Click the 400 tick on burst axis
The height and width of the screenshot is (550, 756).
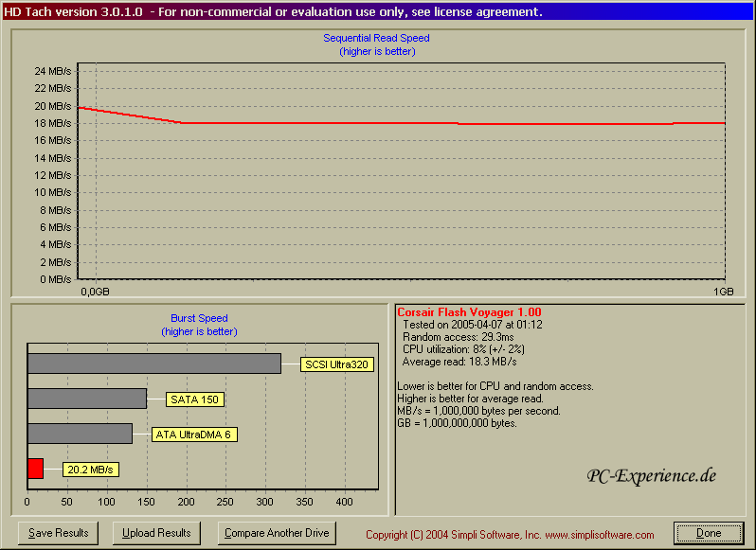coord(344,502)
